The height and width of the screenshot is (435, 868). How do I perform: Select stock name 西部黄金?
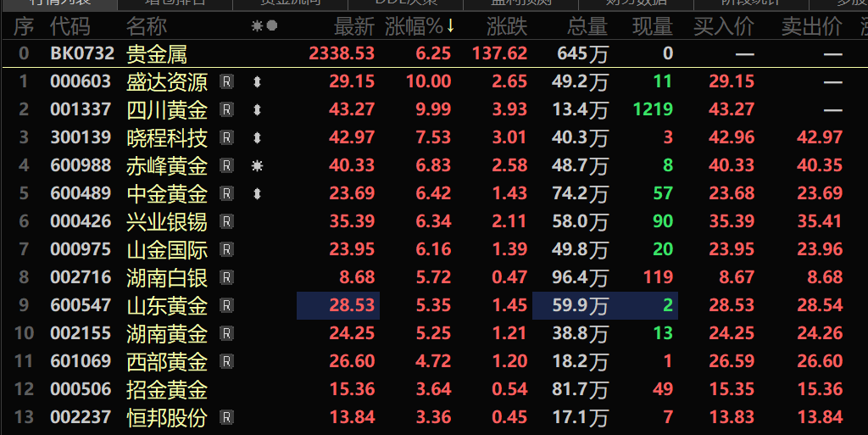pos(167,361)
